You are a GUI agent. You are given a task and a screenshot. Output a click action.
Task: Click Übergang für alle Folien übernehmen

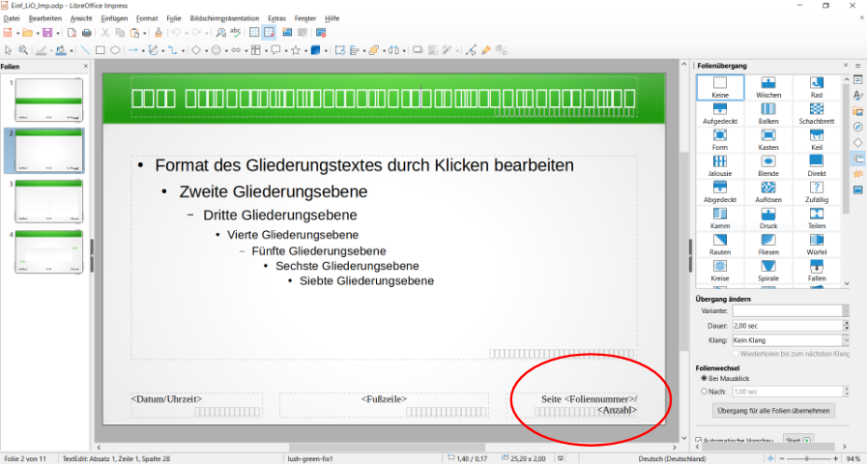coord(772,411)
